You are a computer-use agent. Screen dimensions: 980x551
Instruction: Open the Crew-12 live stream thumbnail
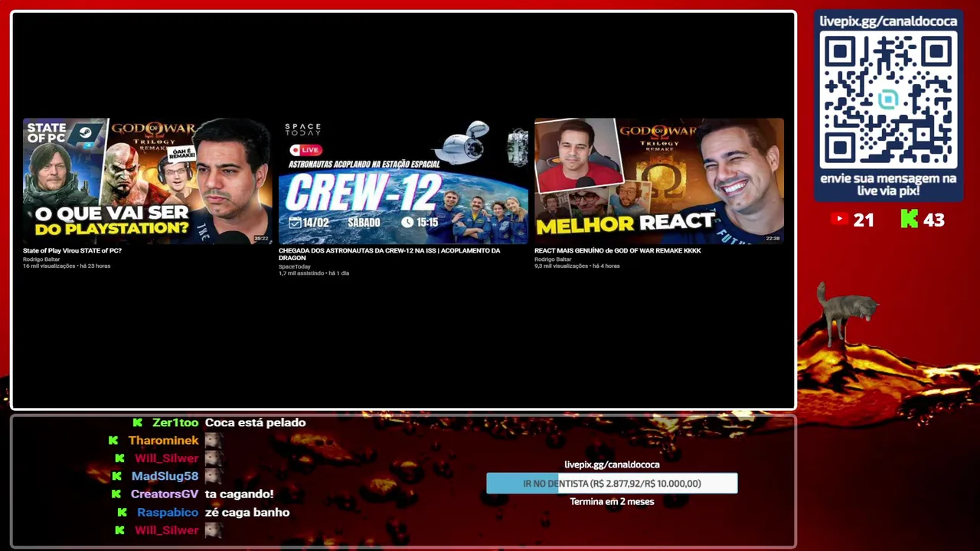click(403, 181)
